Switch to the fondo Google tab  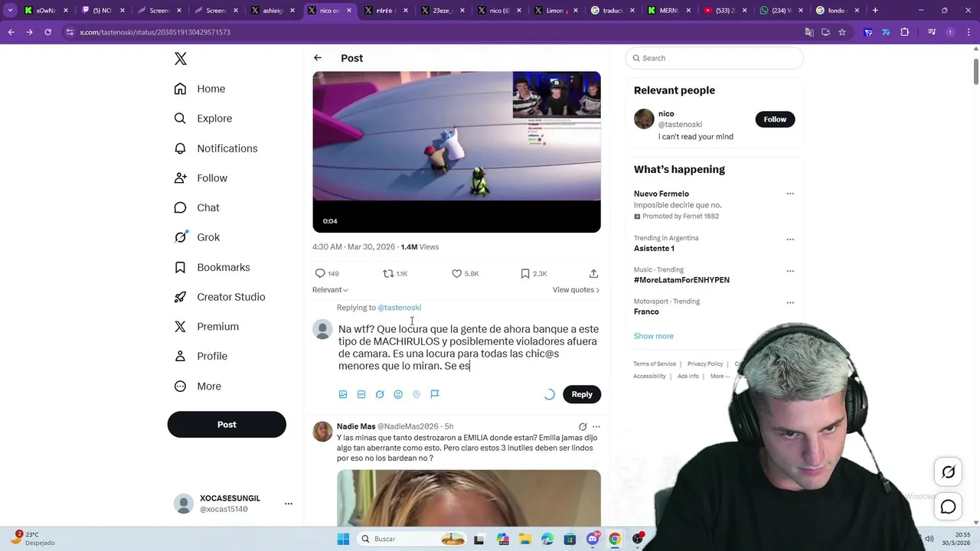click(838, 11)
